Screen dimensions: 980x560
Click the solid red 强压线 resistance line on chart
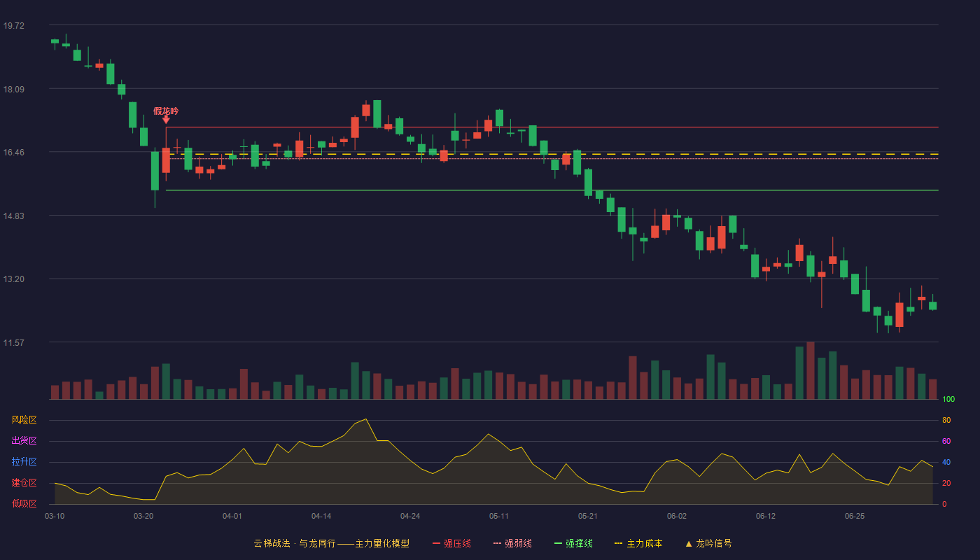click(552, 127)
